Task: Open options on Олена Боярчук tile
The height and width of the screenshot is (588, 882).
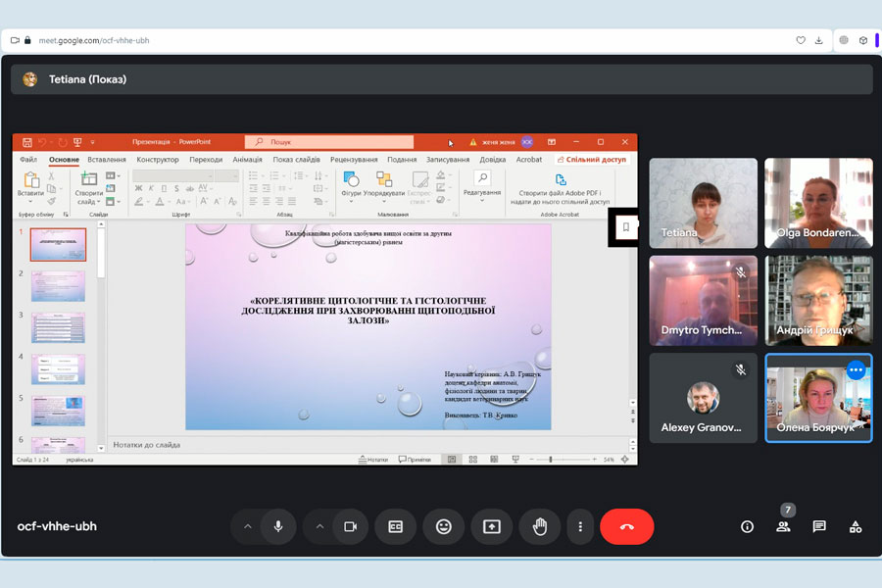Action: 856,369
